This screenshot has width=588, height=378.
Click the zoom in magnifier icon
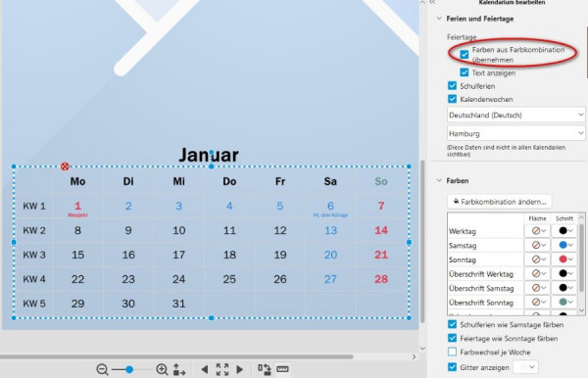(162, 369)
